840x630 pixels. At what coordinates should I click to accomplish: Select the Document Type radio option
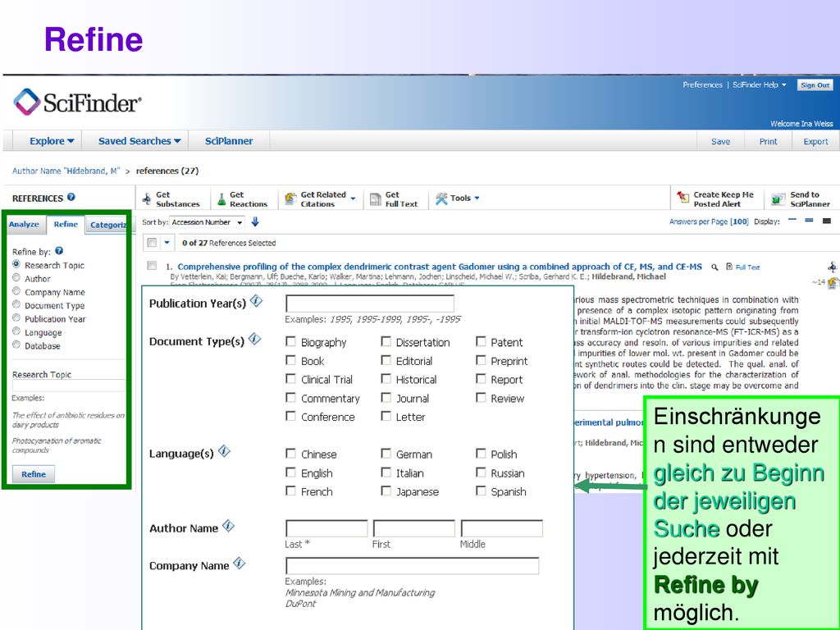click(16, 304)
